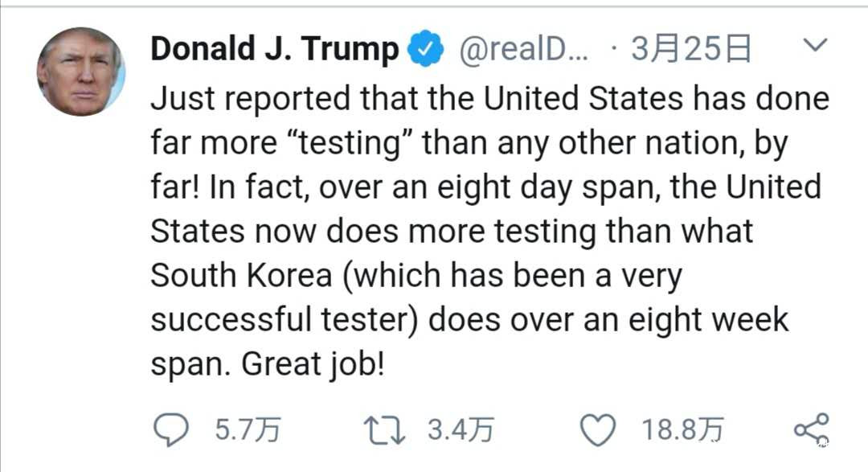Like the tweet with the heart icon
The height and width of the screenshot is (472, 868).
[x=597, y=430]
